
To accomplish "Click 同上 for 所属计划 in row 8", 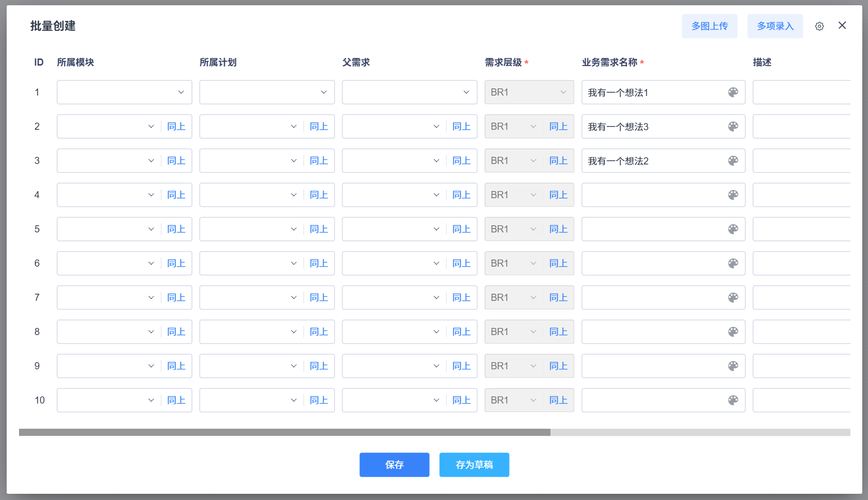I will [x=319, y=332].
